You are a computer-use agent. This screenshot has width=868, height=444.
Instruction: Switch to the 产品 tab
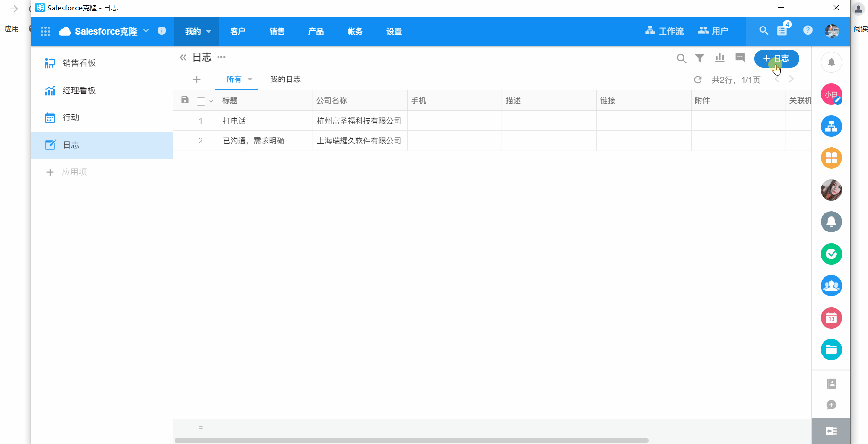pos(316,32)
